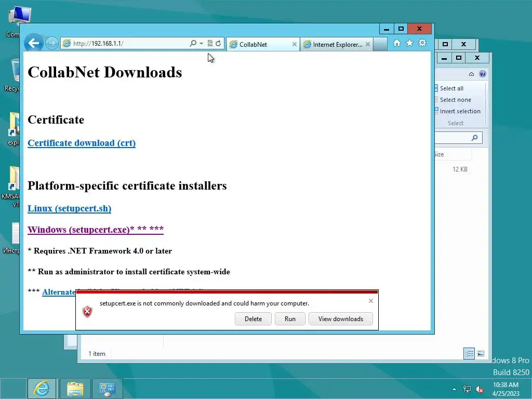Image resolution: width=532 pixels, height=399 pixels.
Task: Click the red shield warning icon
Action: pos(87,312)
